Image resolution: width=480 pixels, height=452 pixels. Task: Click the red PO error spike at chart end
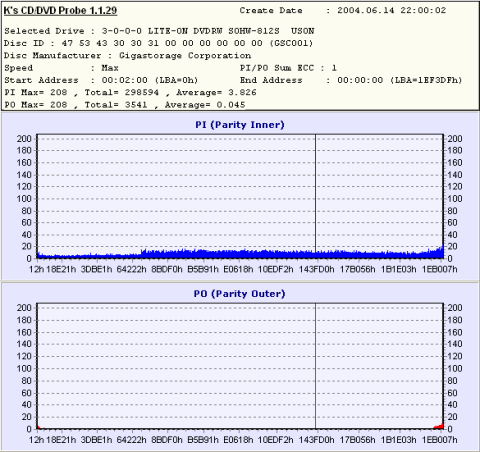(439, 426)
